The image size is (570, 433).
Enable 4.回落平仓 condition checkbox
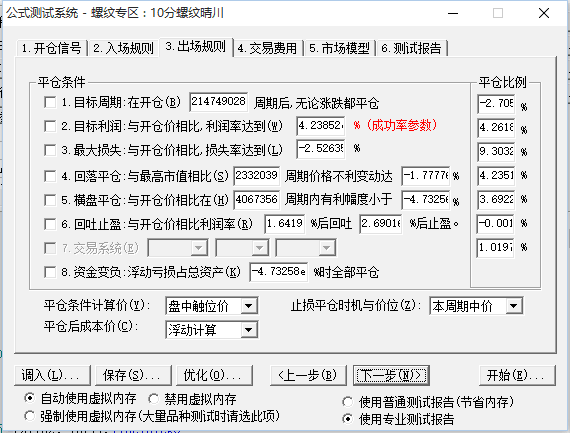(x=50, y=176)
